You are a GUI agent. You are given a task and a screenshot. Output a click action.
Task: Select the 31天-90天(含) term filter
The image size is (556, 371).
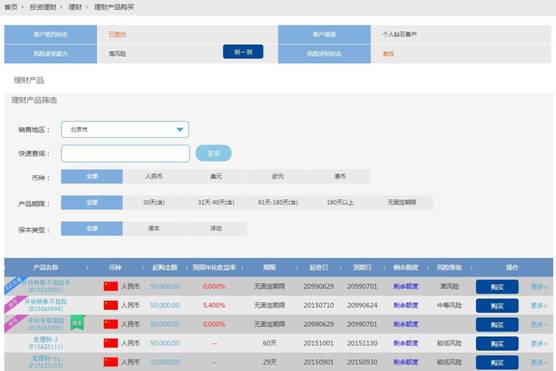[216, 203]
